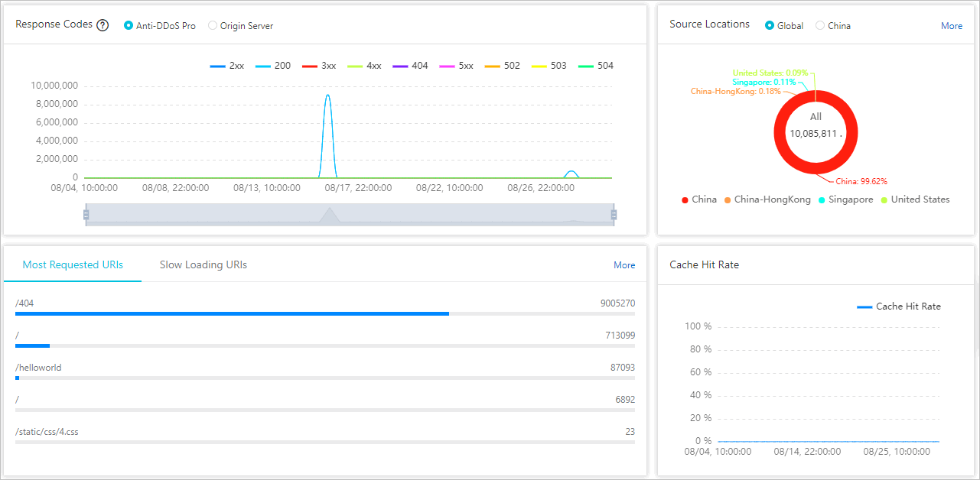The height and width of the screenshot is (480, 980).
Task: Toggle the 2xx series in legend
Action: coord(227,66)
